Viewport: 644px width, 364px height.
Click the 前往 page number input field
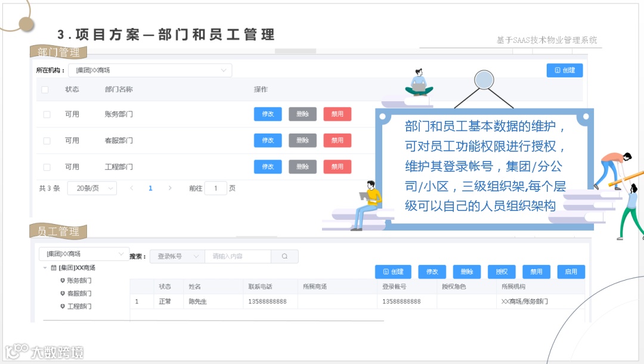(x=216, y=188)
